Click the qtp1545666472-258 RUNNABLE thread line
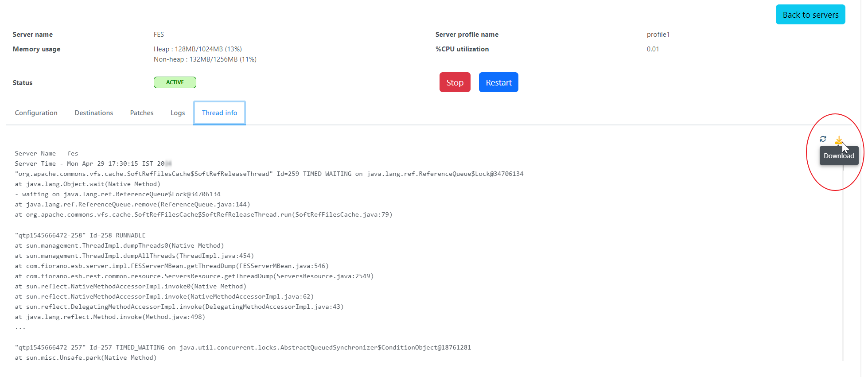This screenshot has width=868, height=377. click(x=80, y=235)
